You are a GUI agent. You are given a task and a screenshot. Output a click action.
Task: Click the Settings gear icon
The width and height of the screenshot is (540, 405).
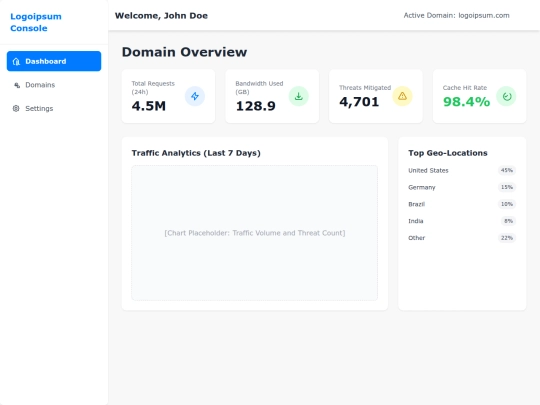tap(16, 108)
